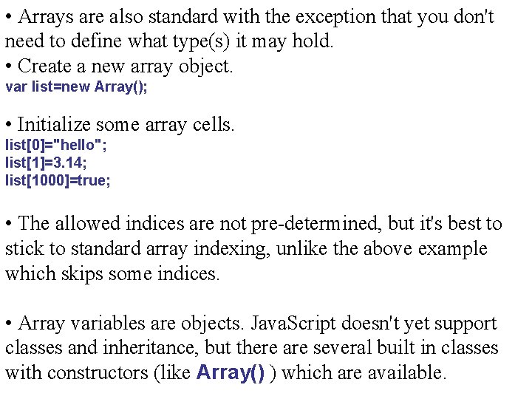The width and height of the screenshot is (532, 399).
Task: Click the phrase 'Array variables are objects.'
Action: tap(131, 324)
